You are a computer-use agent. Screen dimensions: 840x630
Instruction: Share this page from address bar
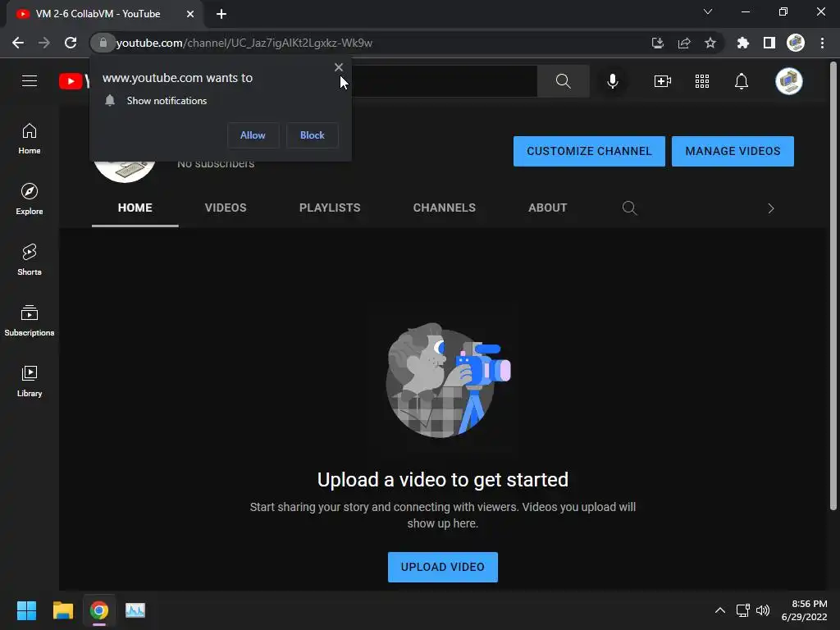pyautogui.click(x=684, y=43)
